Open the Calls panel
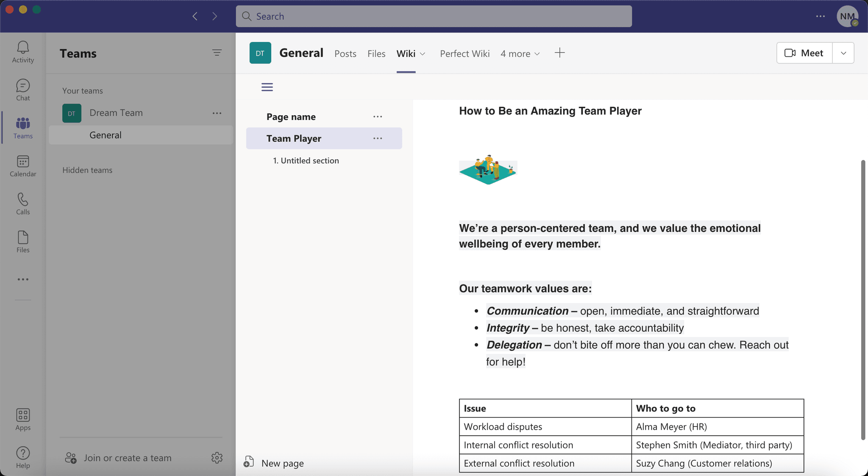This screenshot has width=868, height=476. [22, 203]
